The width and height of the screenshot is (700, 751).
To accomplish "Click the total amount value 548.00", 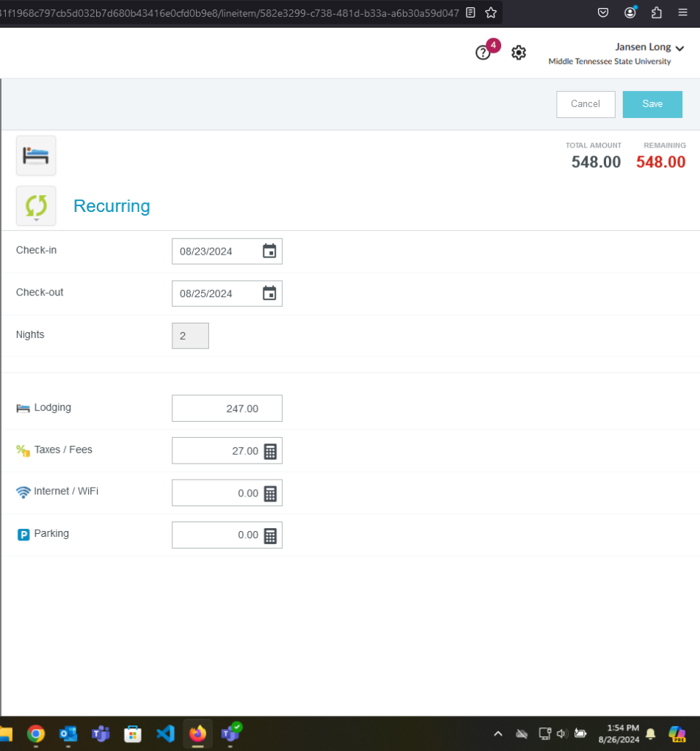I will (x=596, y=162).
